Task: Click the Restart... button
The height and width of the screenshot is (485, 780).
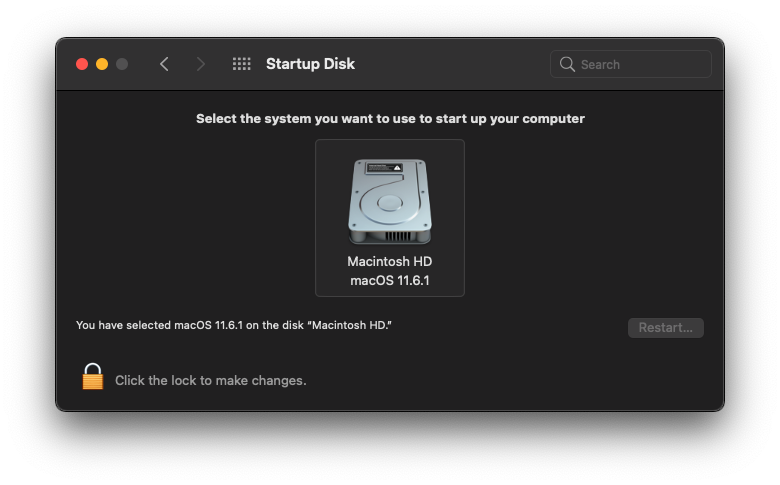Action: coord(666,328)
